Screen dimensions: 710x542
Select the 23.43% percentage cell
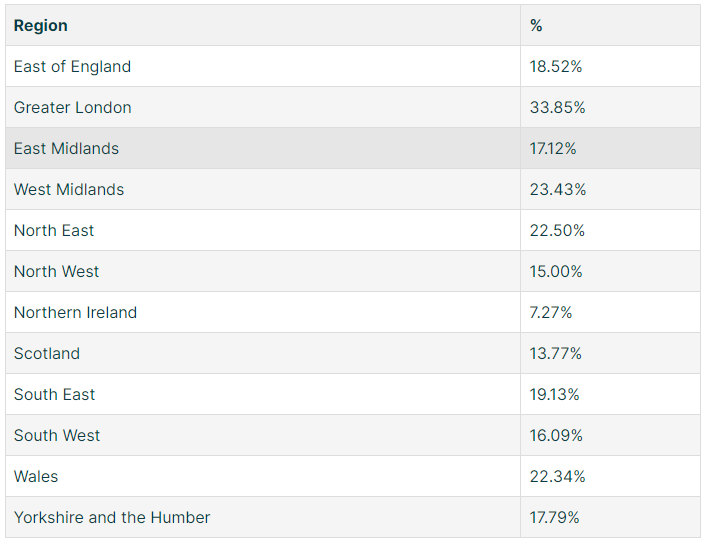[610, 189]
